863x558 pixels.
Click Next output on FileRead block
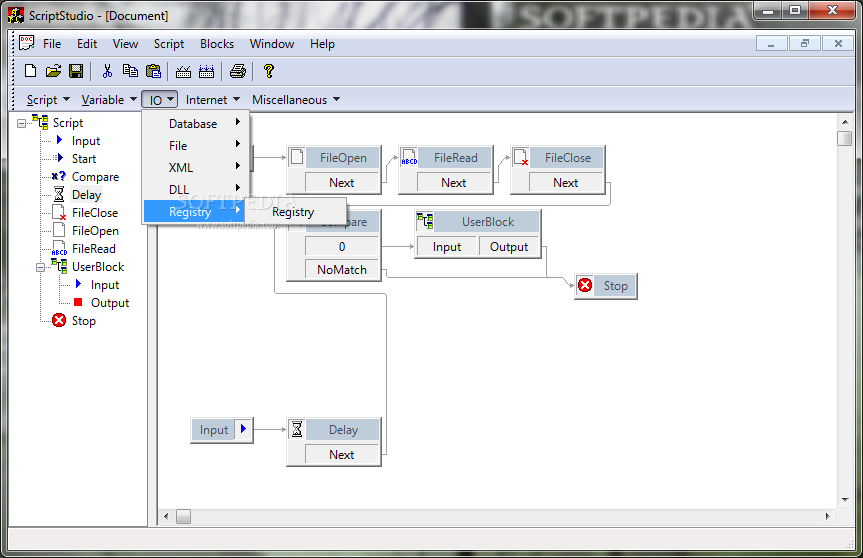[454, 182]
